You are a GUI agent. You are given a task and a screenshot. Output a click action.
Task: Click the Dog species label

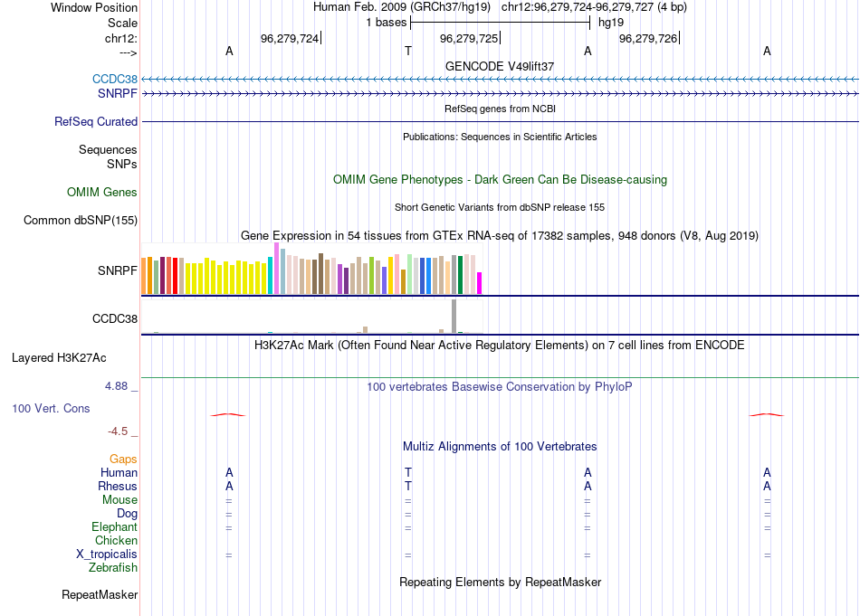click(128, 514)
